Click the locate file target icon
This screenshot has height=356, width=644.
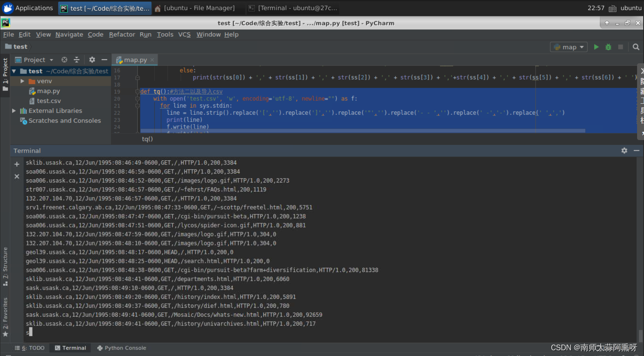pos(64,60)
